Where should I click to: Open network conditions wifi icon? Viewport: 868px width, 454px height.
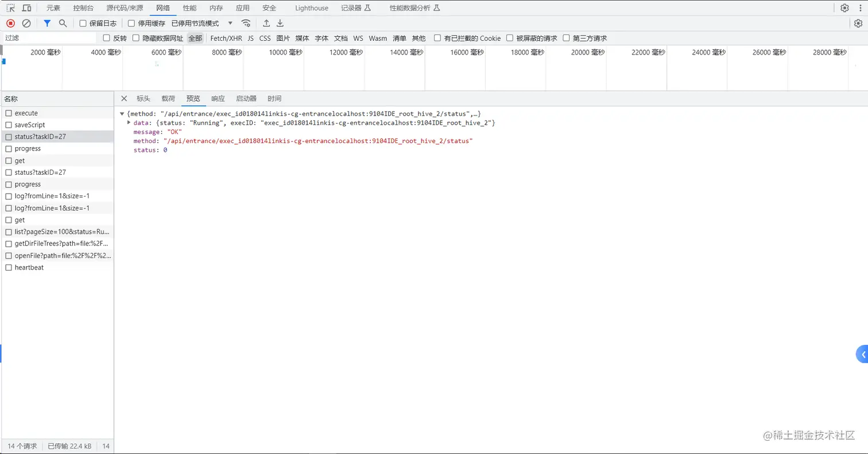click(246, 23)
